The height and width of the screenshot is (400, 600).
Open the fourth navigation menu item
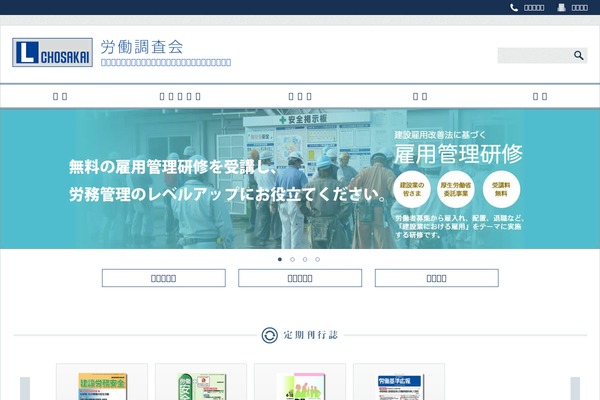[420, 96]
